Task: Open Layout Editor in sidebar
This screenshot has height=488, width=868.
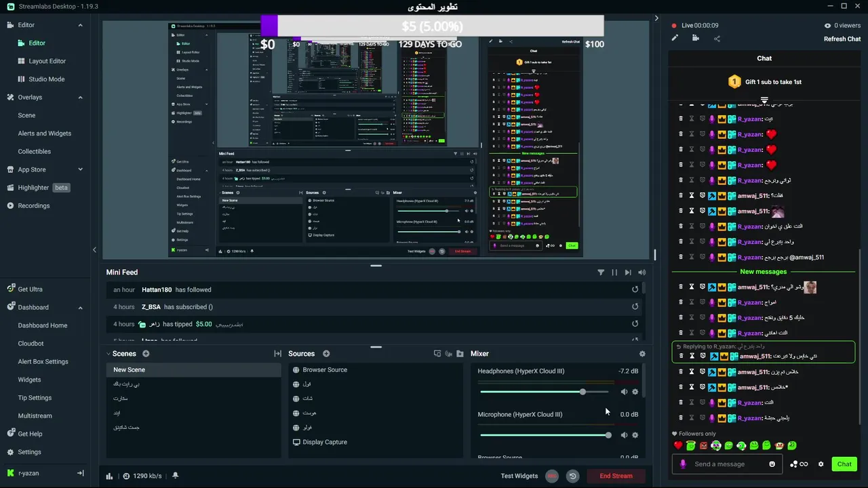Action: pos(47,61)
